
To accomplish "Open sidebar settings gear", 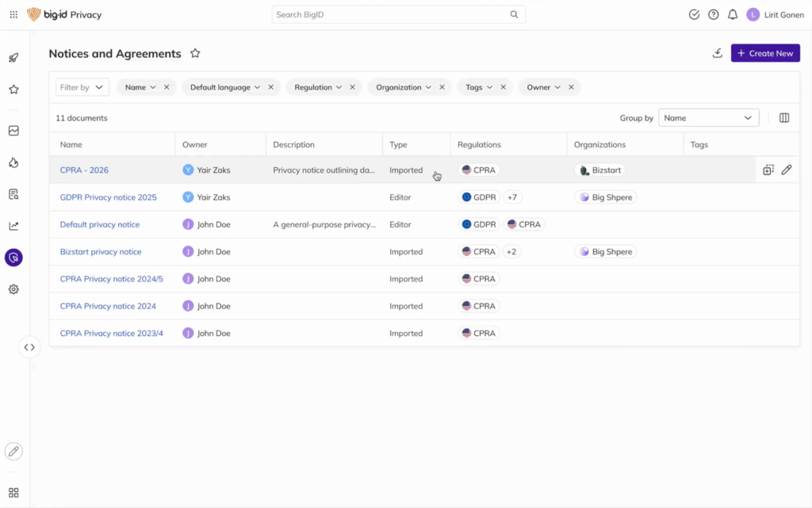I will [13, 289].
